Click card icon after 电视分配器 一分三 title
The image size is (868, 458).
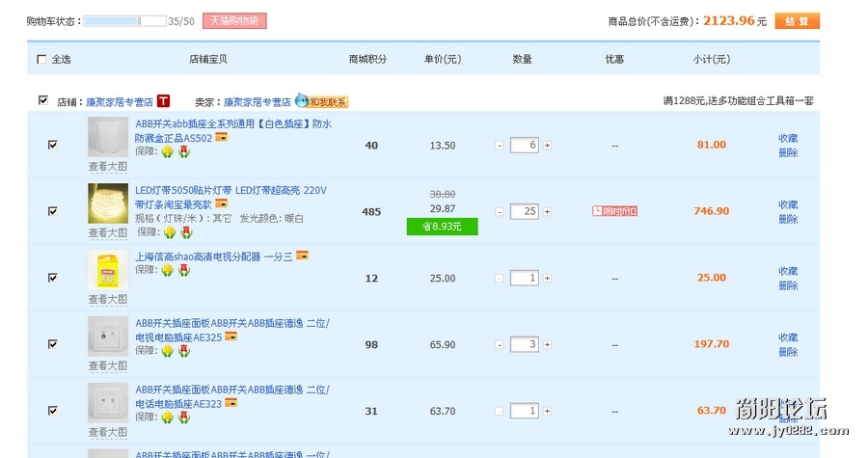coord(302,256)
